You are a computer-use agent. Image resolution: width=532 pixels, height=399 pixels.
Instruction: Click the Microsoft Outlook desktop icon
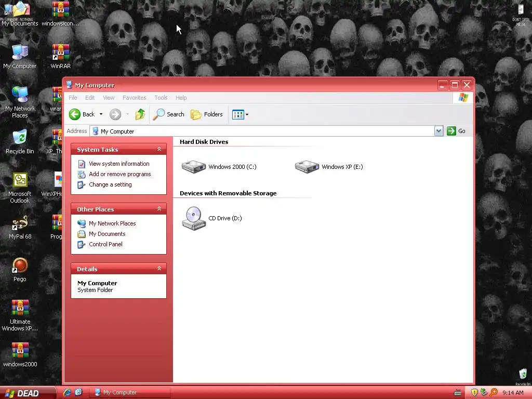(20, 187)
